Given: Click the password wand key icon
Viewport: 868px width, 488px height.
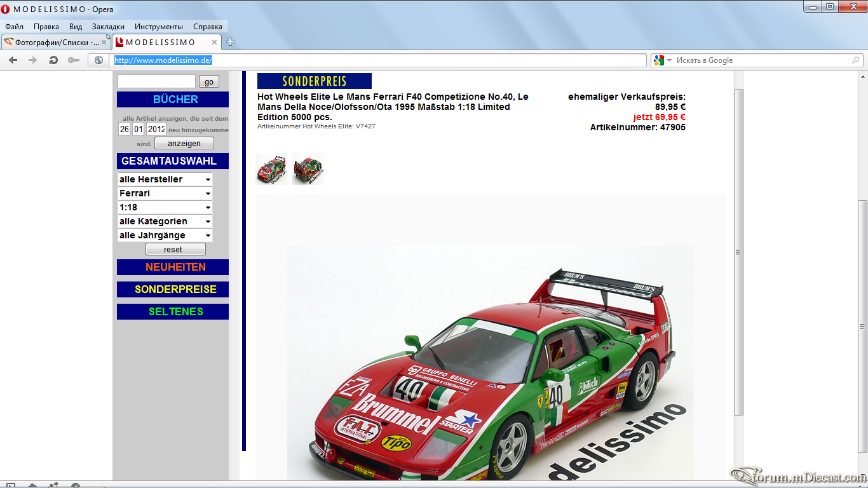Looking at the screenshot, I should [x=74, y=60].
